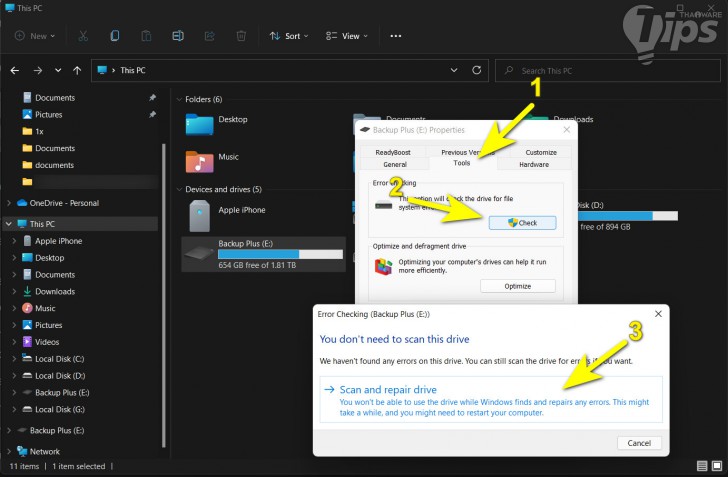The width and height of the screenshot is (728, 477).
Task: Switch to details view icon in status bar
Action: 702,465
